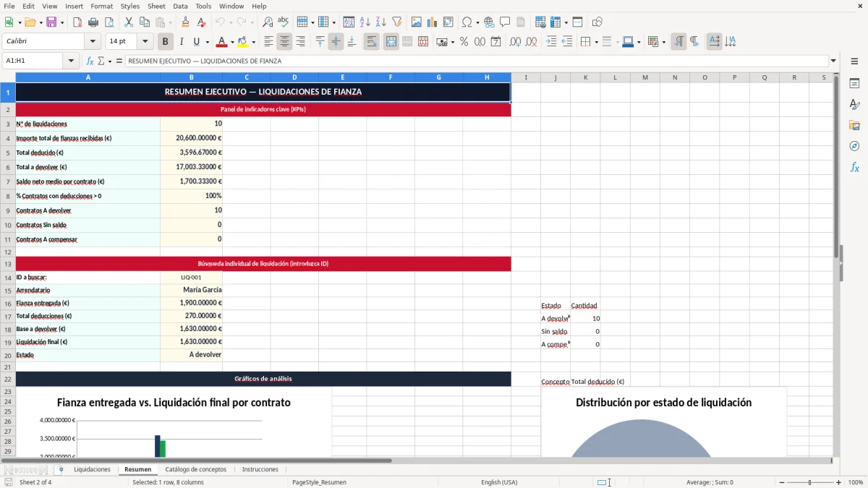Click Sort Ascending icon
The width and height of the screenshot is (868, 488).
[365, 22]
